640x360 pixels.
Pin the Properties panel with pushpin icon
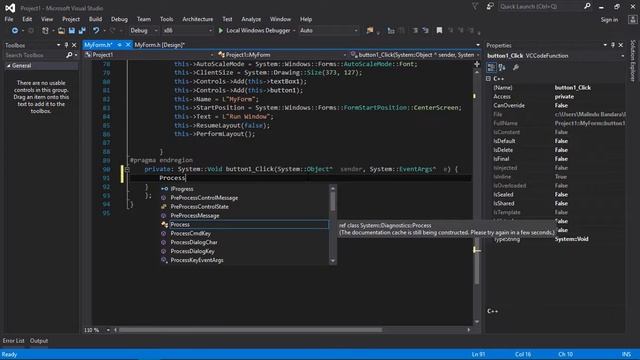[613, 45]
